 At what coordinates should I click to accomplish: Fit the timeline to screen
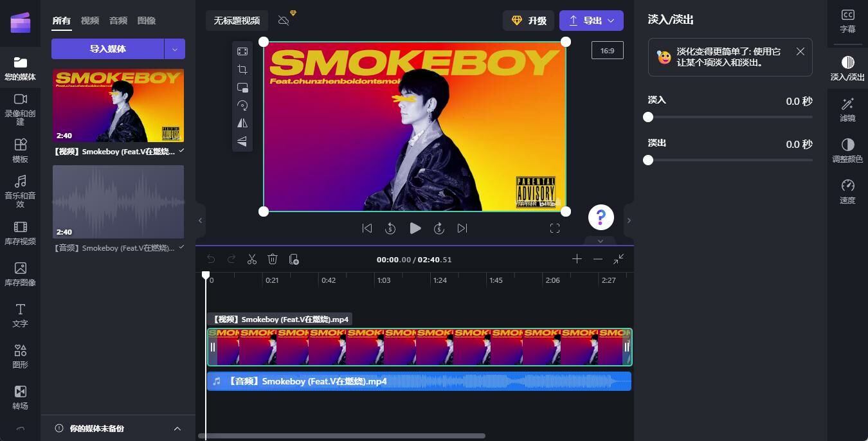pyautogui.click(x=619, y=258)
